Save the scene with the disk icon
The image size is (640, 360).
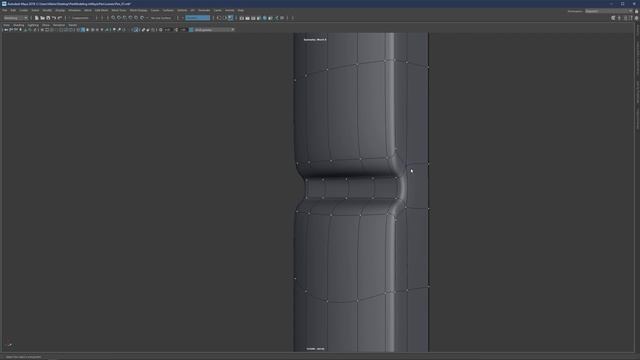[x=48, y=18]
